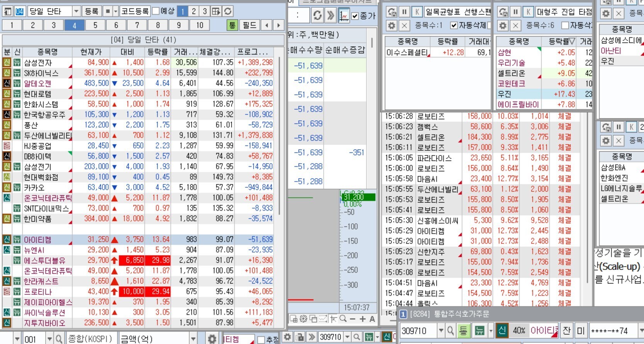This screenshot has height=344, width=644.
Task: Open dropdown arrow beside bottom 309710 field
Action: click(x=347, y=337)
